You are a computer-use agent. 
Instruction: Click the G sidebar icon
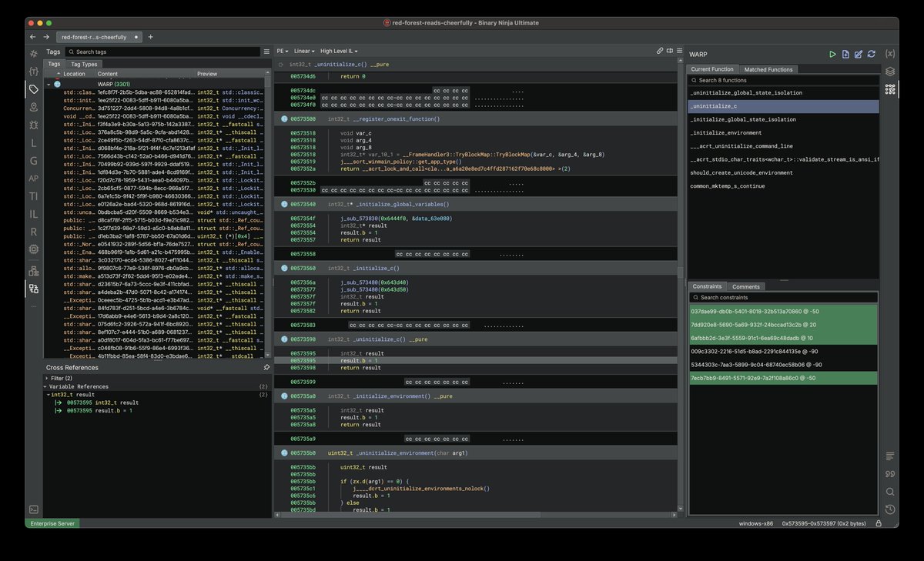(33, 161)
